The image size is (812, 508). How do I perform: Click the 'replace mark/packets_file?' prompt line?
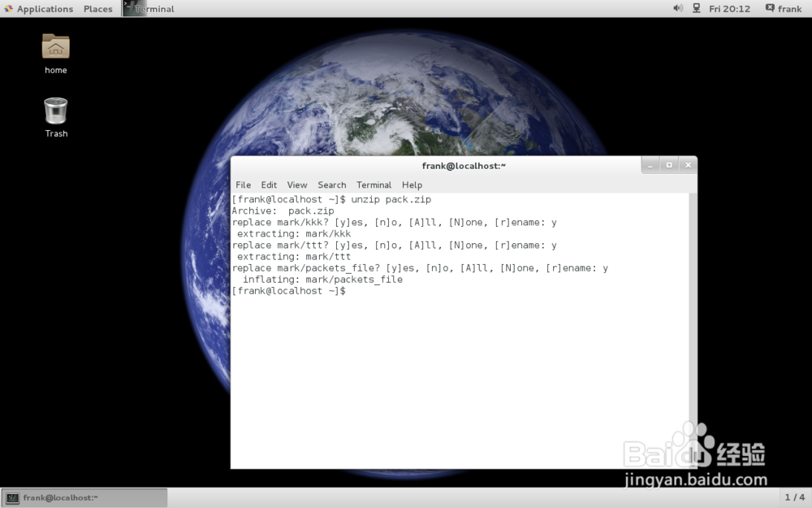(x=420, y=268)
